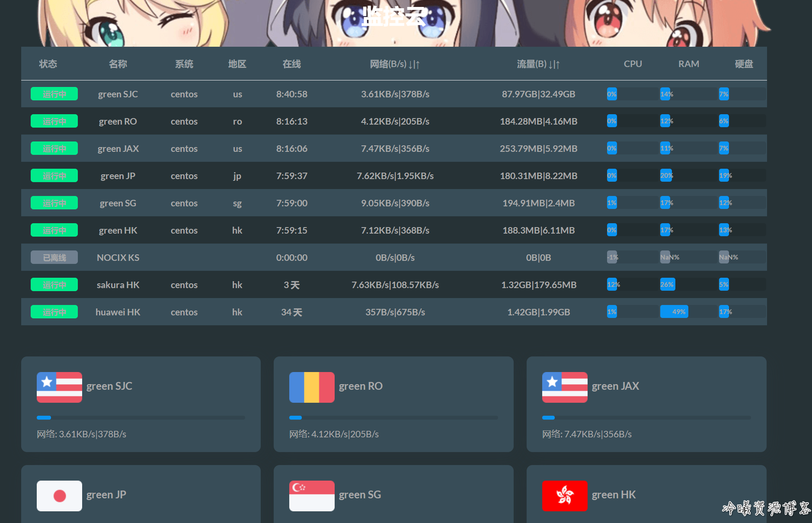Expand the green HK row in table
Screen dimensions: 812x523
394,230
